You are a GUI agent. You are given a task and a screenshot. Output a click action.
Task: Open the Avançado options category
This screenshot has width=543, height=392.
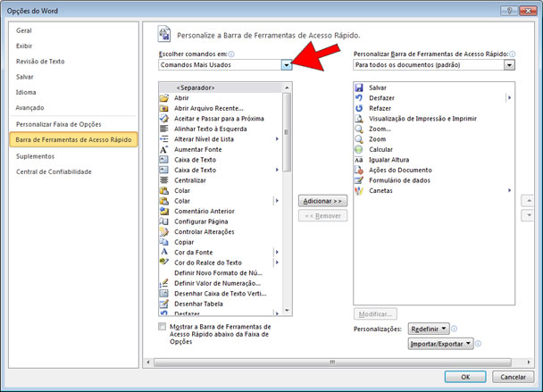tap(29, 108)
